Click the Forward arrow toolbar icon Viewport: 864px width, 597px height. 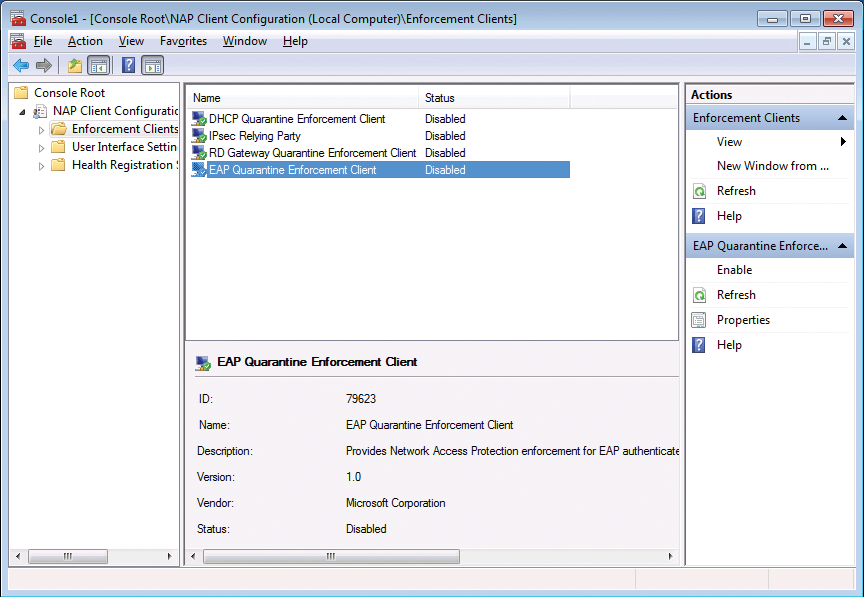point(43,66)
